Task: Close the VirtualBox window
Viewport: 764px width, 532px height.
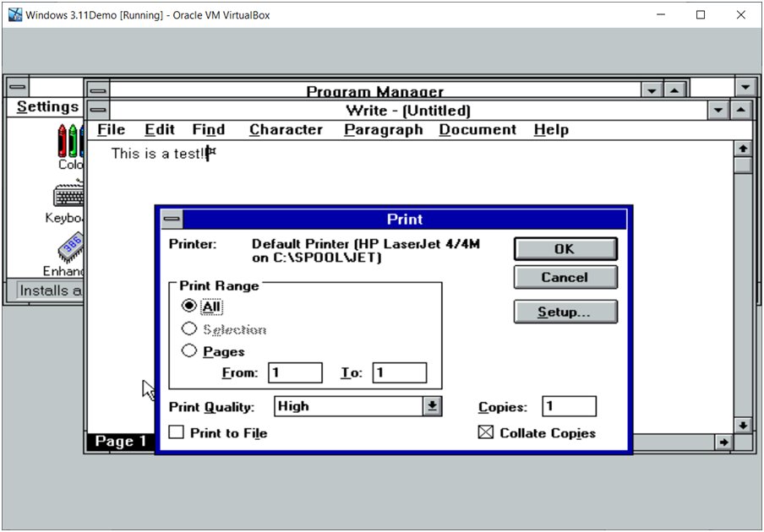Action: 740,14
